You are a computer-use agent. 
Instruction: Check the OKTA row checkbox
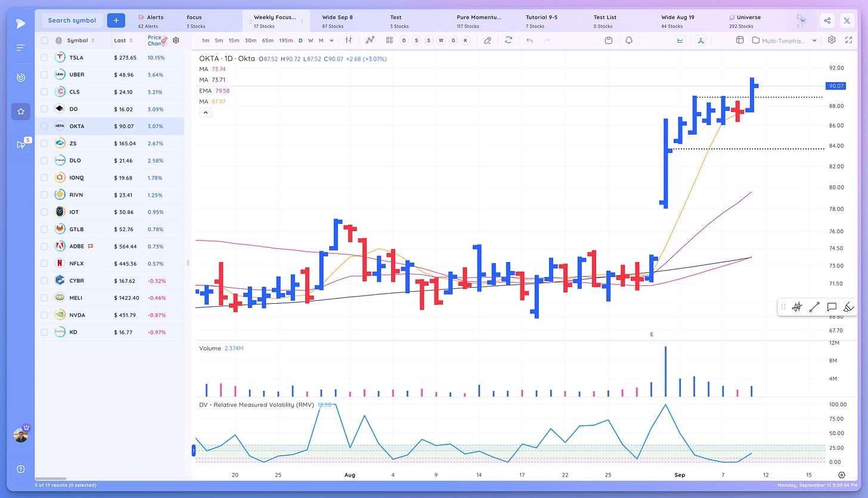[x=44, y=126]
